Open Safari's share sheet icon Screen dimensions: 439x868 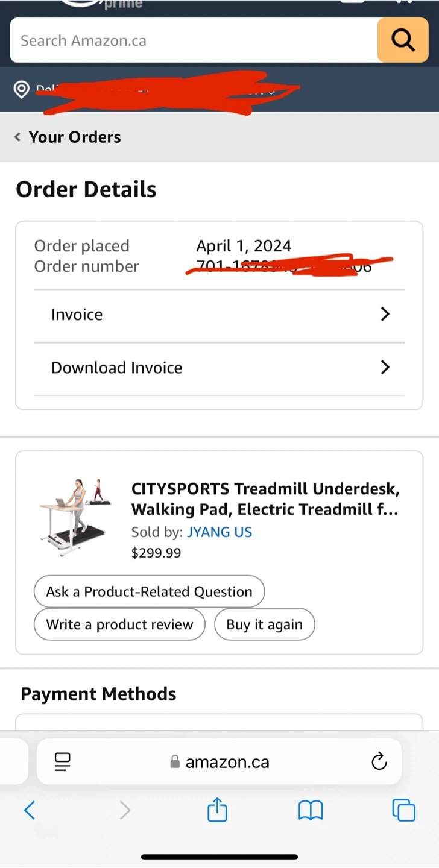[x=217, y=810]
